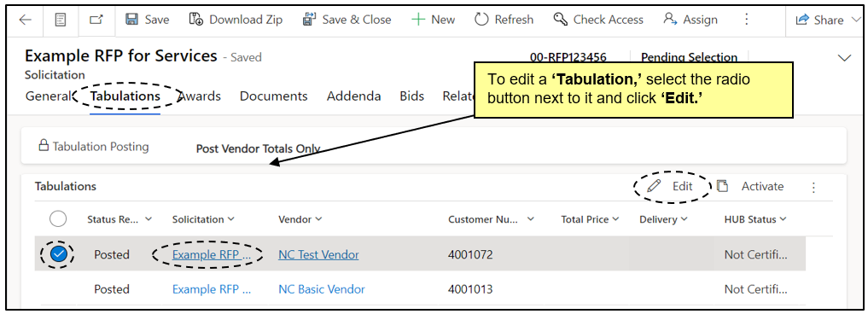Click the Download Zip icon
The height and width of the screenshot is (314, 868).
pyautogui.click(x=196, y=20)
